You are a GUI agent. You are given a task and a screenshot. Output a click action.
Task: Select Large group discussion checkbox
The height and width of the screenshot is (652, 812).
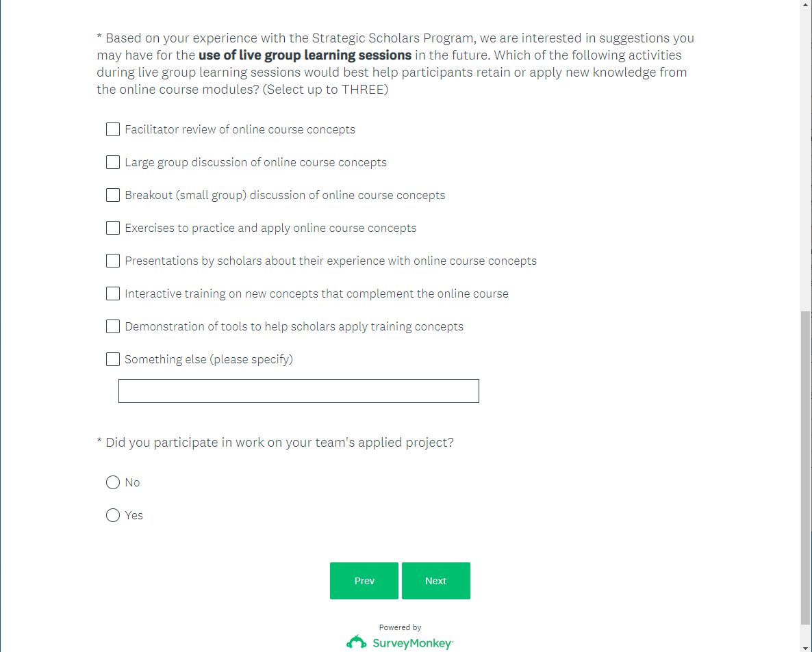(113, 162)
